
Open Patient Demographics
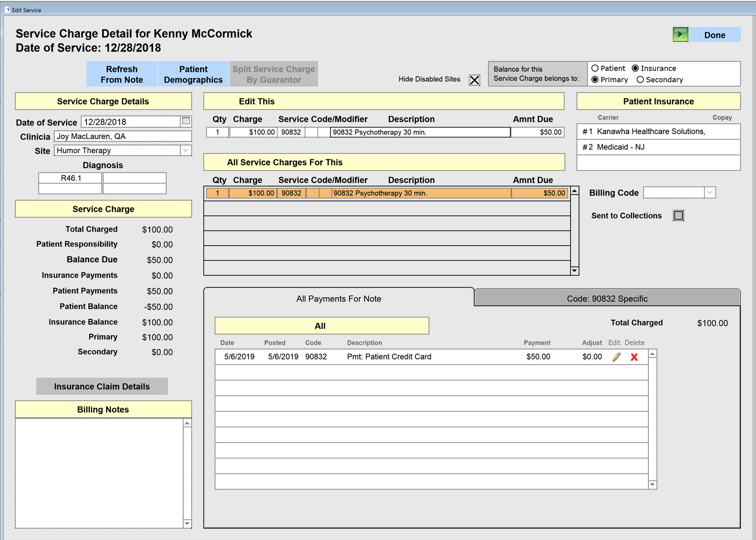click(193, 74)
